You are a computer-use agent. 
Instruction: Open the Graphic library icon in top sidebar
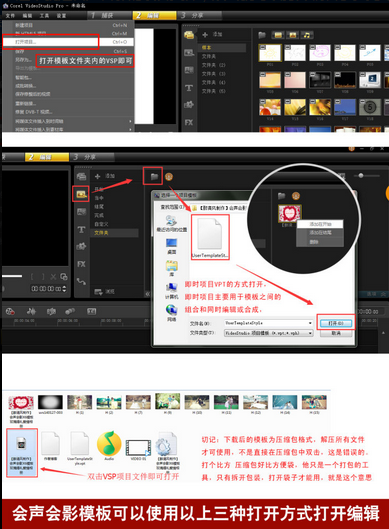[189, 105]
